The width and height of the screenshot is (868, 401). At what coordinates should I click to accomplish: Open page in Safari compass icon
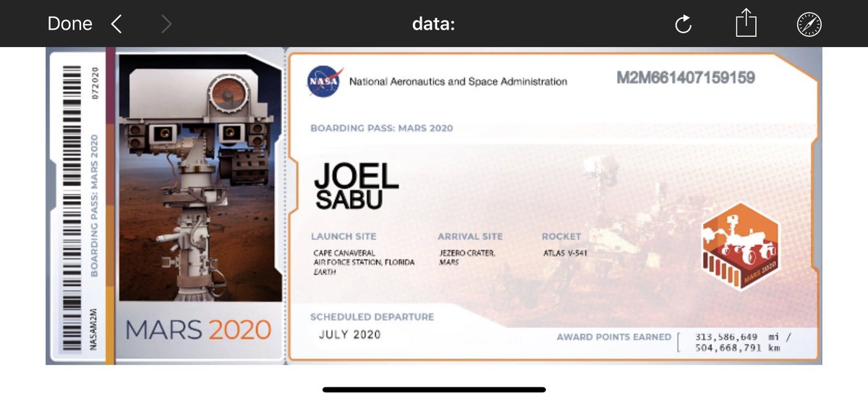pyautogui.click(x=809, y=24)
